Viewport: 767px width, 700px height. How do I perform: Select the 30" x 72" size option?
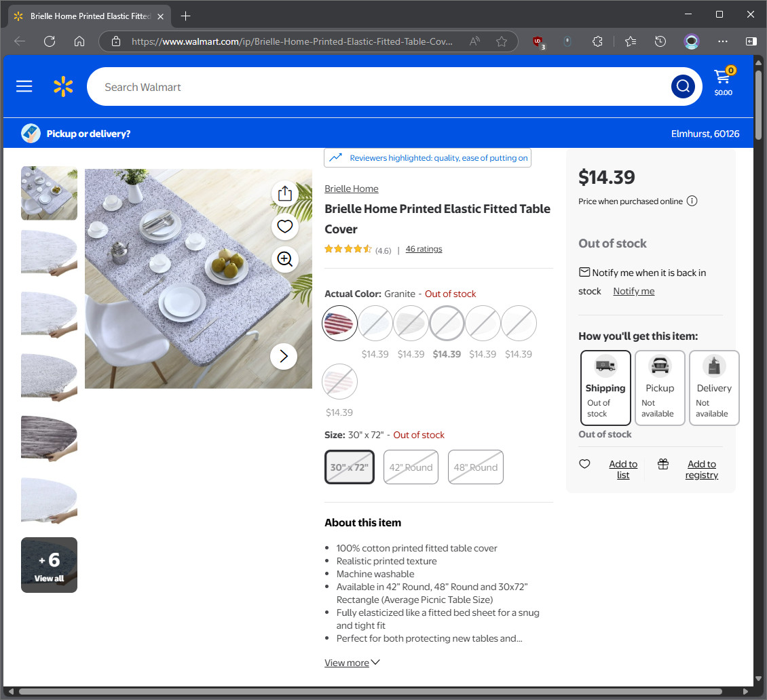(x=350, y=467)
